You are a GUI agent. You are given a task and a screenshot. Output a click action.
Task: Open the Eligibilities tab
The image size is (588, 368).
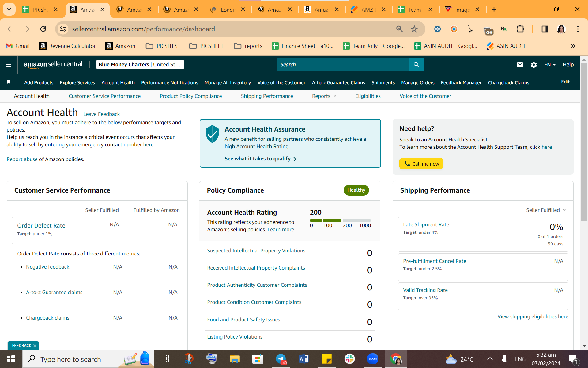pos(368,96)
